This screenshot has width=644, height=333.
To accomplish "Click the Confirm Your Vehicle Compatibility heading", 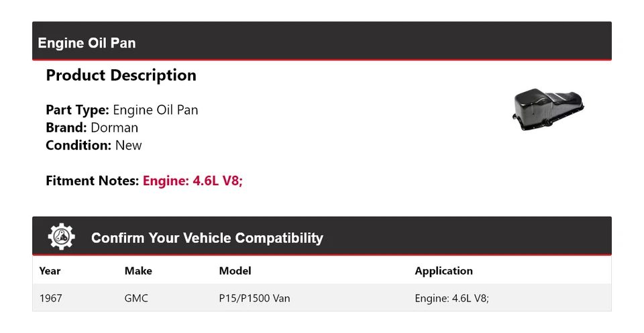I will (207, 238).
